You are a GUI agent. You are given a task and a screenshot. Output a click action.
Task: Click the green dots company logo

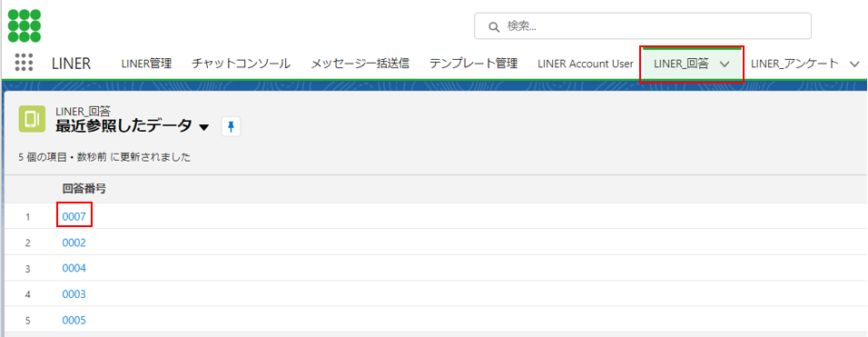click(x=25, y=26)
